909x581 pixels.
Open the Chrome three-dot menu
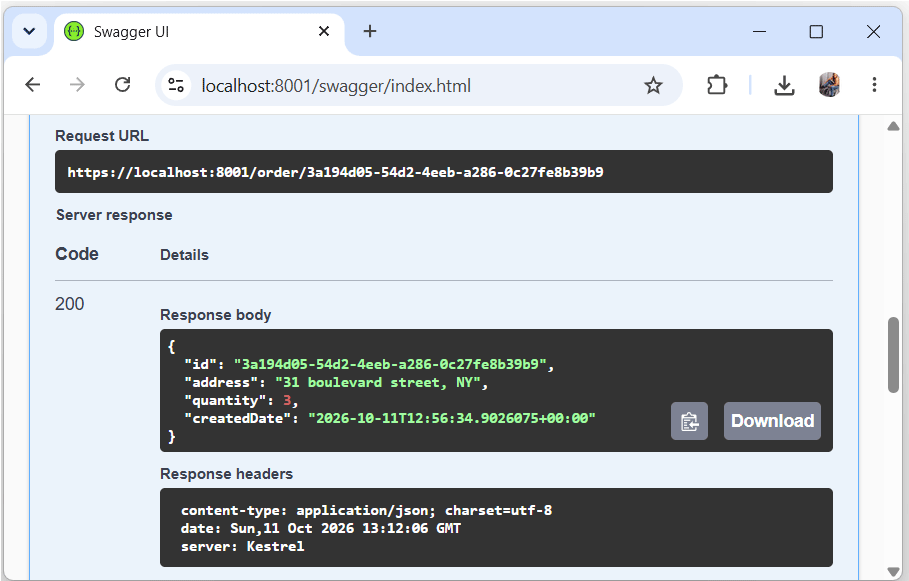click(x=874, y=85)
